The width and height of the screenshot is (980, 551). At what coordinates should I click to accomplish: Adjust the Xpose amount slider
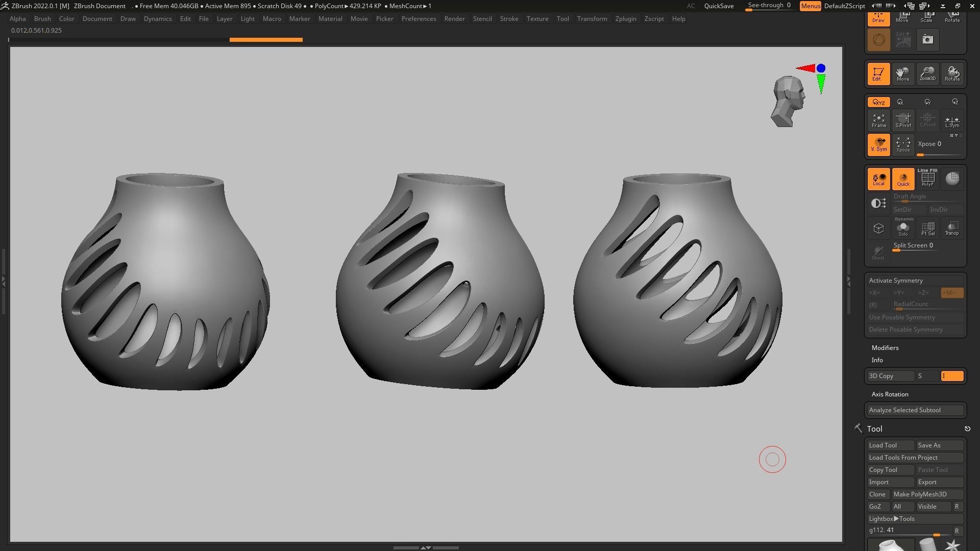(940, 147)
